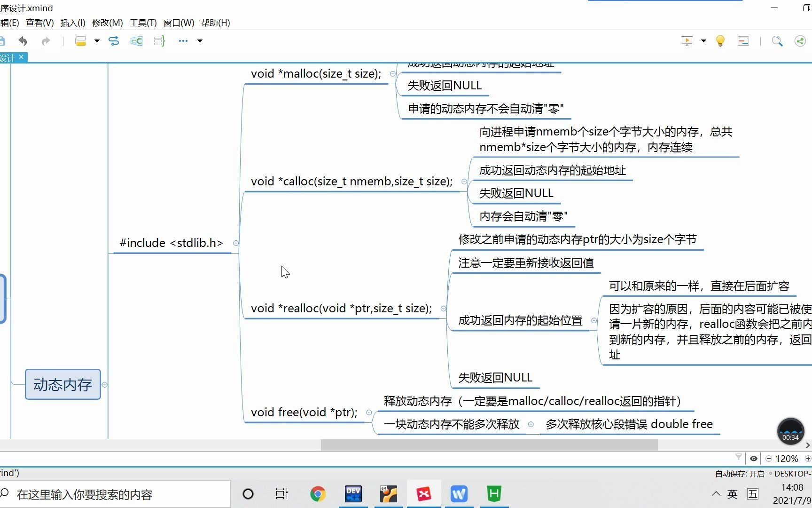
Task: Select the 动态内存 topic box
Action: (62, 385)
